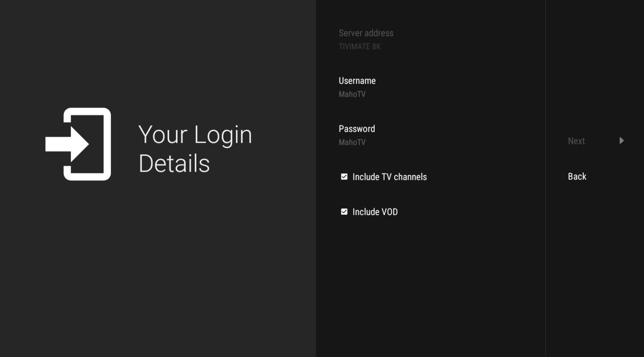Click the white arrow of the login icon

(66, 144)
